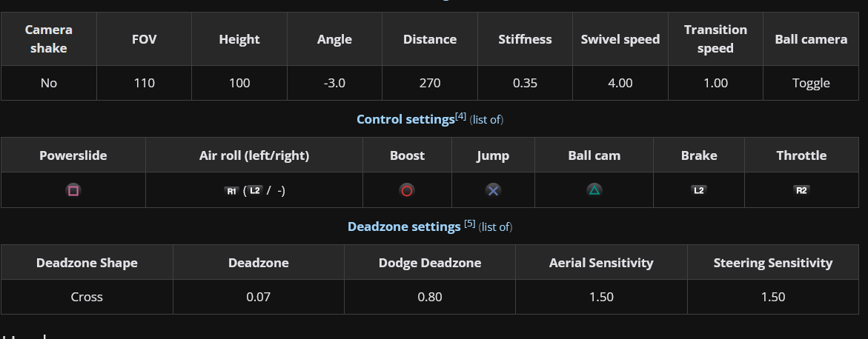Click the blue Cross button icon under Jump
Image resolution: width=868 pixels, height=339 pixels.
(493, 190)
